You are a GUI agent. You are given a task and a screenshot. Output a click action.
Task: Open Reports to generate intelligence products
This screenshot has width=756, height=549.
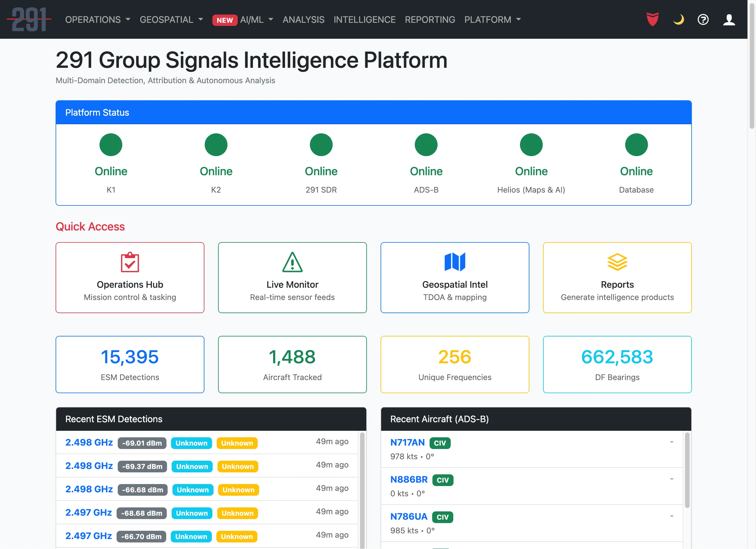coord(617,278)
